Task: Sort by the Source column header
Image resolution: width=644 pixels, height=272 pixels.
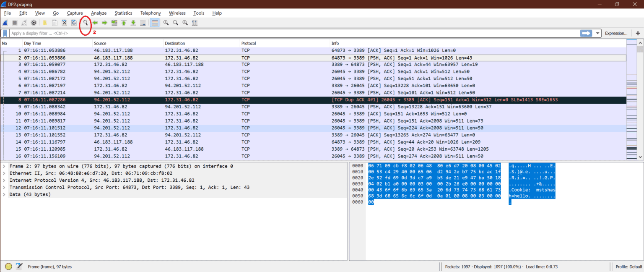Action: (x=127, y=43)
